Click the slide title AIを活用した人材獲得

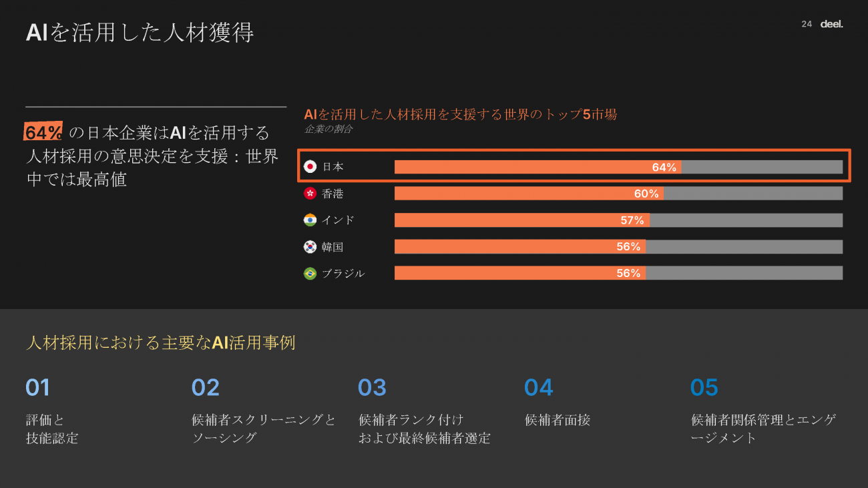pyautogui.click(x=140, y=33)
